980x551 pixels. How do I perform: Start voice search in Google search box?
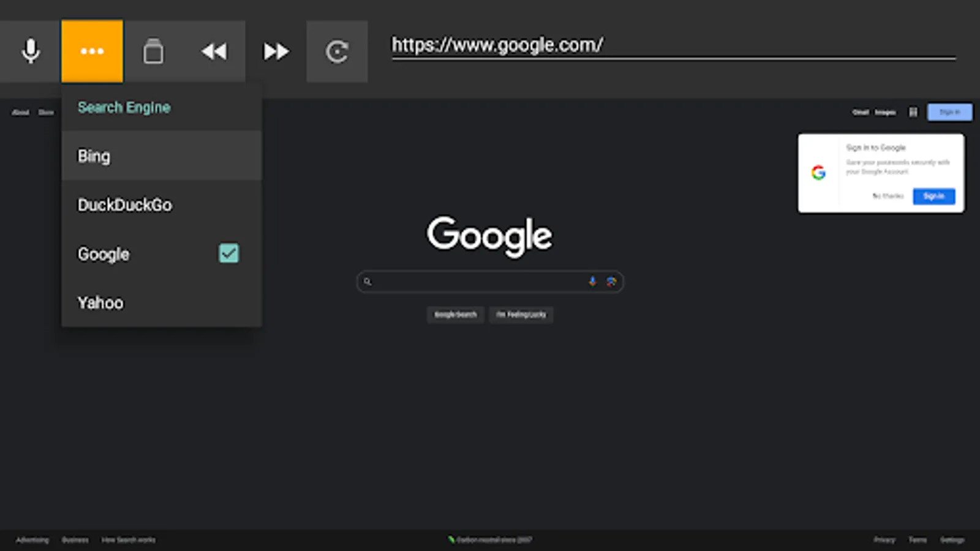(x=592, y=282)
